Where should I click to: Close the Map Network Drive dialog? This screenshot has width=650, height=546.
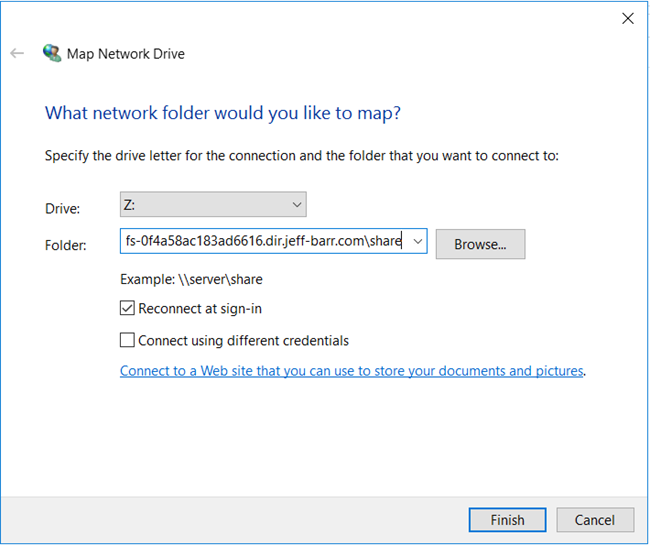point(628,18)
